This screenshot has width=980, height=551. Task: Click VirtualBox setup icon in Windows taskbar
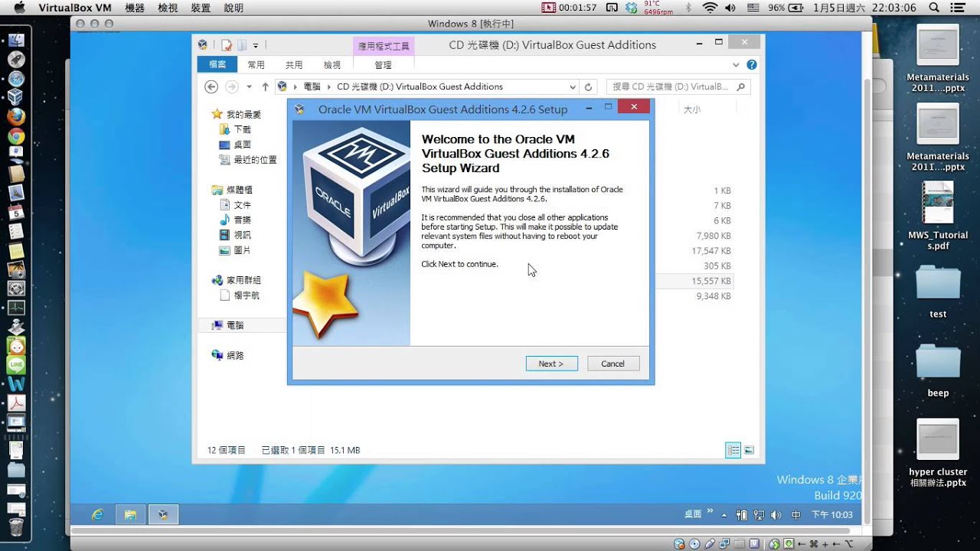click(163, 514)
